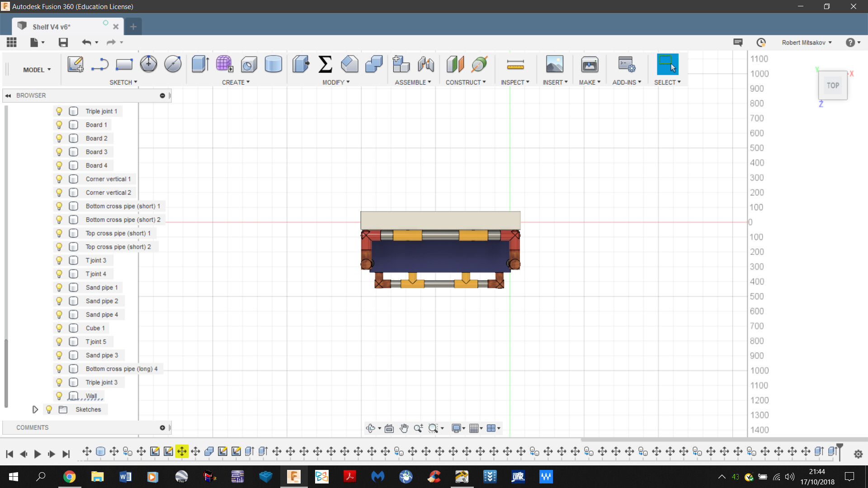
Task: Select the Orbit navigation tool
Action: [370, 428]
